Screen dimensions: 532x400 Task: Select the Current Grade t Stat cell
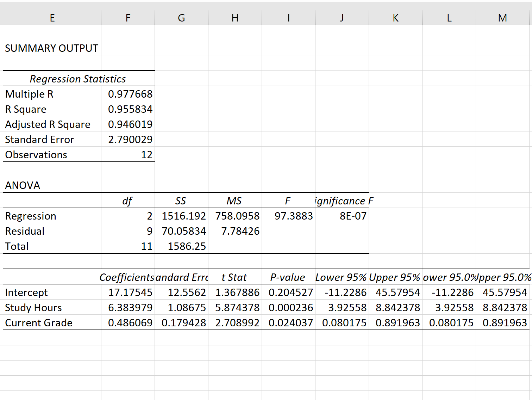coord(235,322)
